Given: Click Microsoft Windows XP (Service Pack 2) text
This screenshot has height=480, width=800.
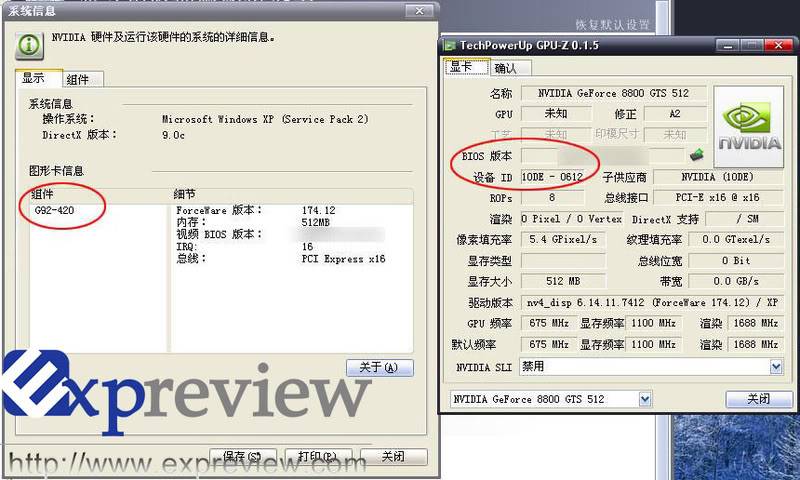Looking at the screenshot, I should coord(265,119).
